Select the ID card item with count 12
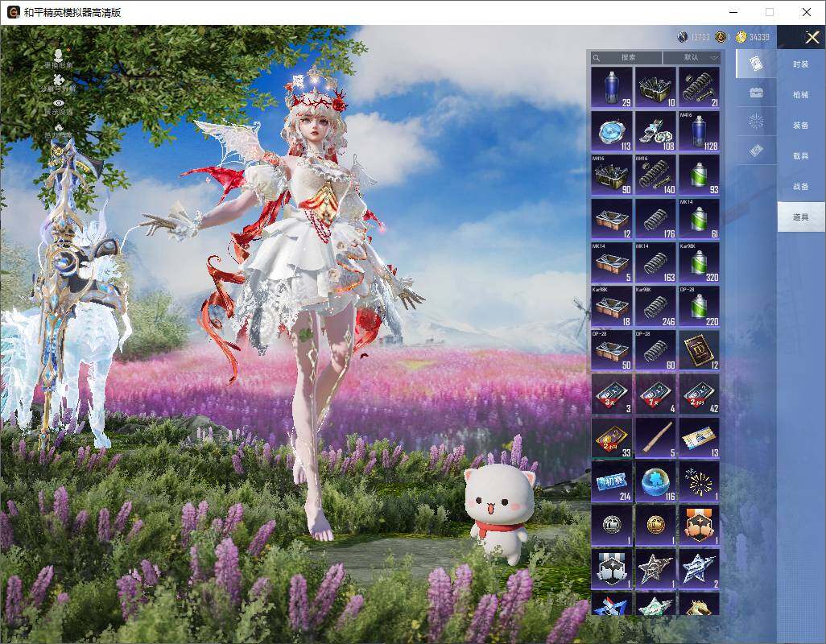Screen dimensions: 826x644 [x=699, y=350]
